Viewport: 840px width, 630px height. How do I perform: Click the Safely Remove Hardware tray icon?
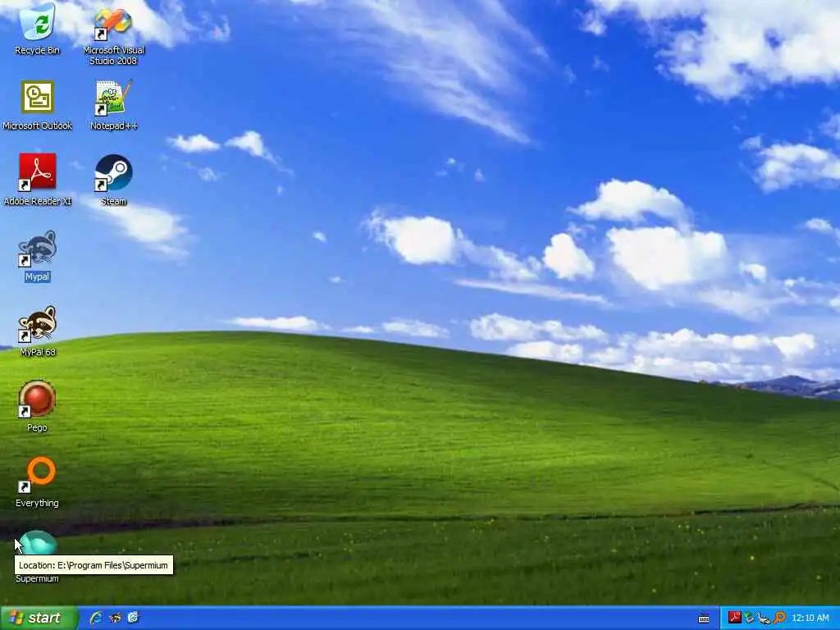coord(749,619)
